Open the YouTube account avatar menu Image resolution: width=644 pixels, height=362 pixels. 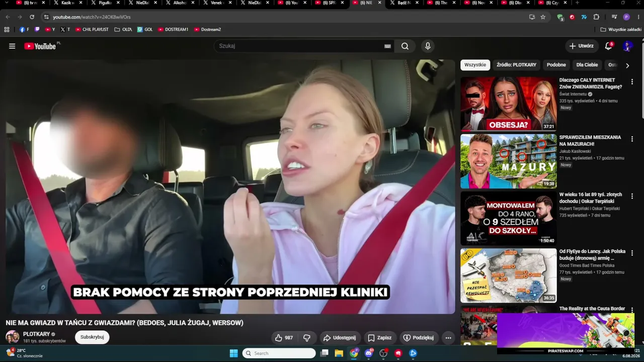point(627,46)
